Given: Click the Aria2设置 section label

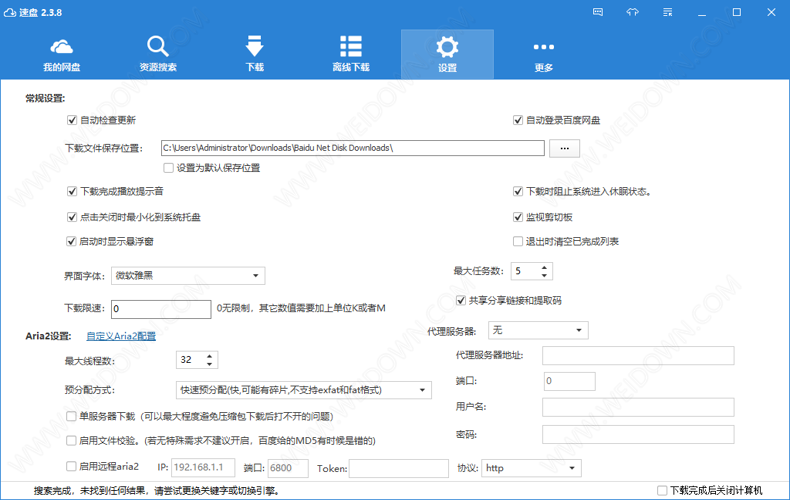Looking at the screenshot, I should coord(48,336).
